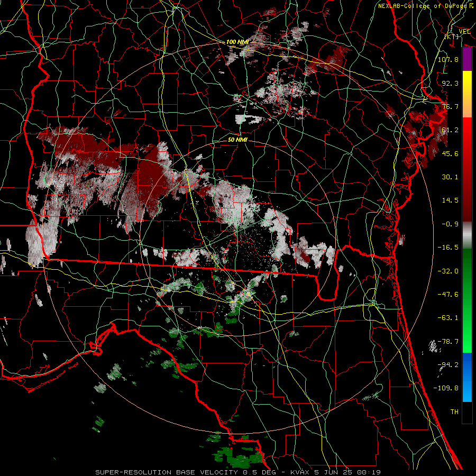Screen dimensions: 476x476
Task: Select the -94.2 velocity scale value
Action: click(448, 364)
